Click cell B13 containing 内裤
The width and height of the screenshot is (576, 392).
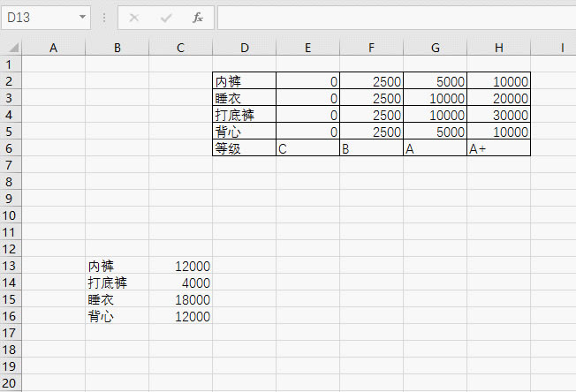click(117, 266)
